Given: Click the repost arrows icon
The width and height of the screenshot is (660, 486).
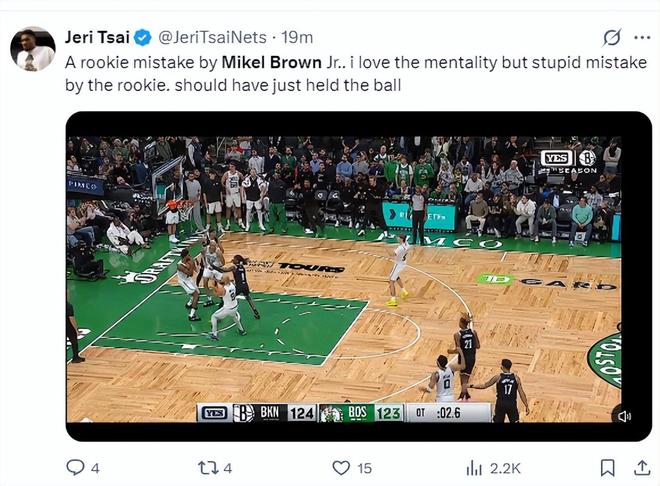Looking at the screenshot, I should pos(208,468).
